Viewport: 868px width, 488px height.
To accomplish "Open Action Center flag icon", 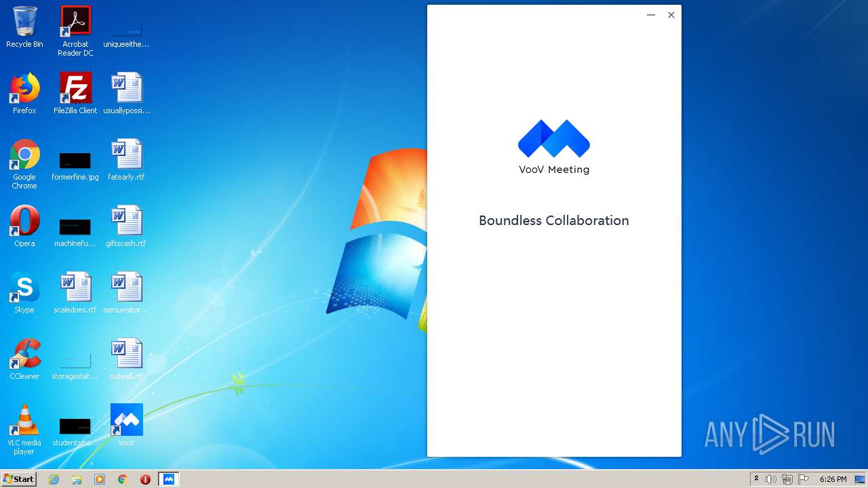I will click(x=804, y=479).
